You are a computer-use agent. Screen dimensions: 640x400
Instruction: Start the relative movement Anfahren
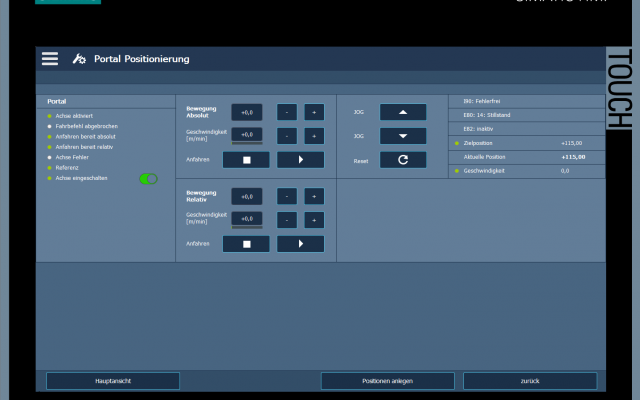(x=301, y=244)
